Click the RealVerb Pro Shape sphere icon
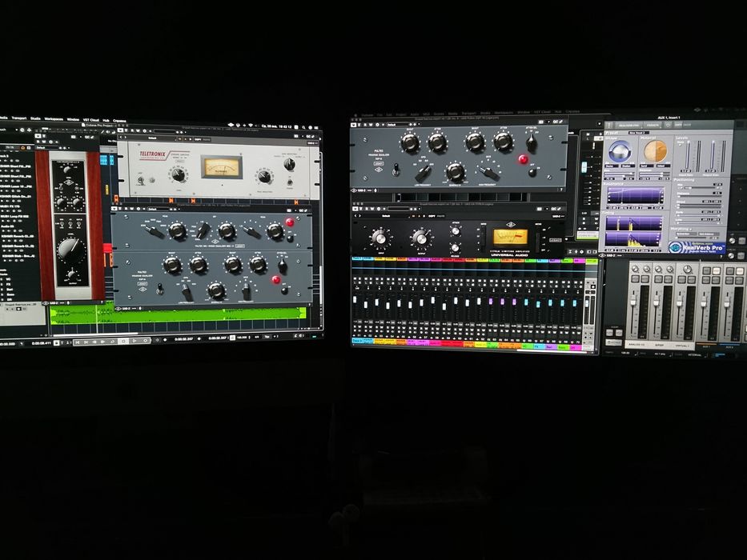The image size is (747, 560). pos(620,152)
